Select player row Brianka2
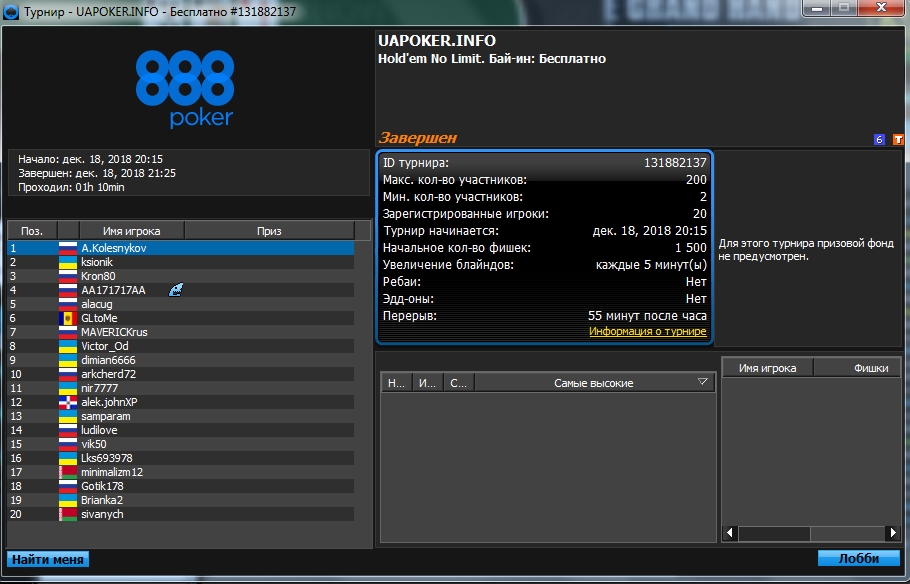910x584 pixels. click(x=181, y=500)
